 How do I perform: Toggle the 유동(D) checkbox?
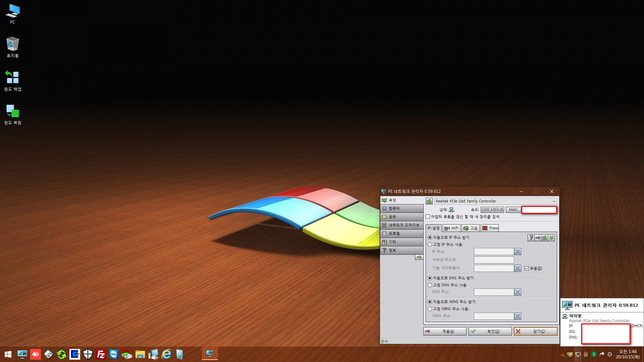coord(527,268)
